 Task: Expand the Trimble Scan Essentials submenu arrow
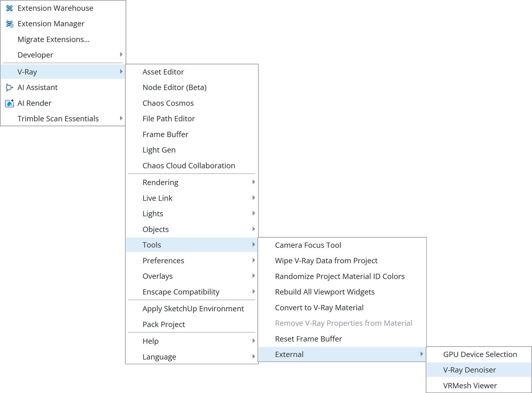pyautogui.click(x=121, y=118)
